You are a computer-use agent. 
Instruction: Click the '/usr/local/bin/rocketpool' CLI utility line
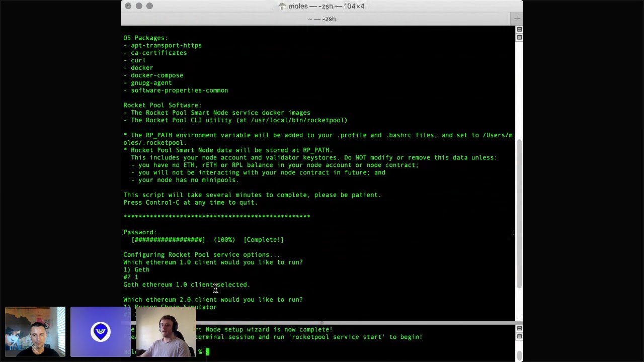pos(235,120)
